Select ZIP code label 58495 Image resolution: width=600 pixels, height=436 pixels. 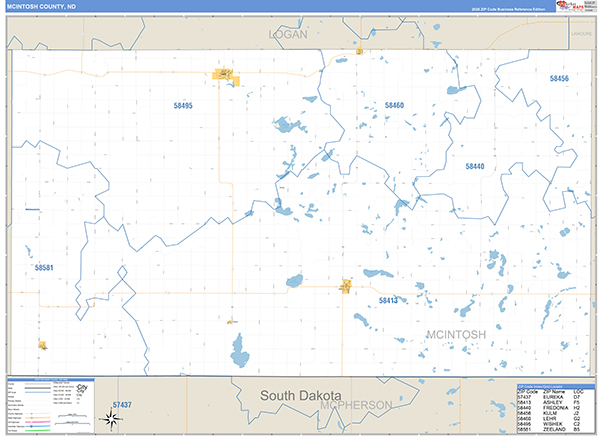click(181, 106)
